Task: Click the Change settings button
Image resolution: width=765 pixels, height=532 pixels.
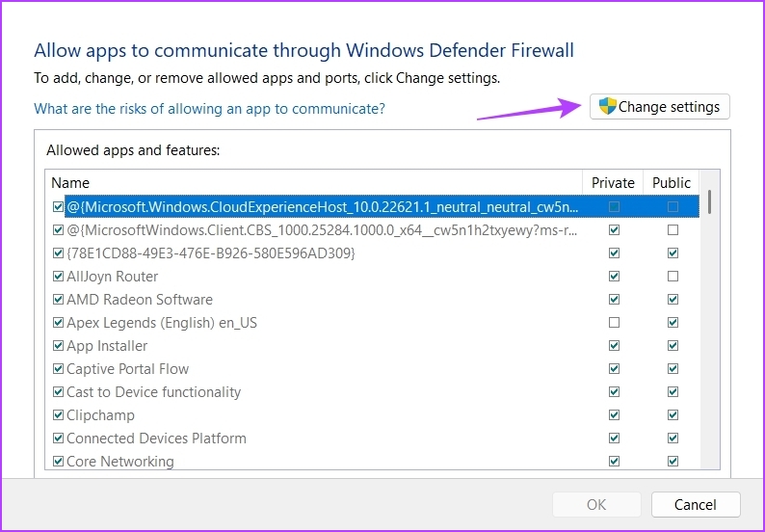Action: [660, 107]
